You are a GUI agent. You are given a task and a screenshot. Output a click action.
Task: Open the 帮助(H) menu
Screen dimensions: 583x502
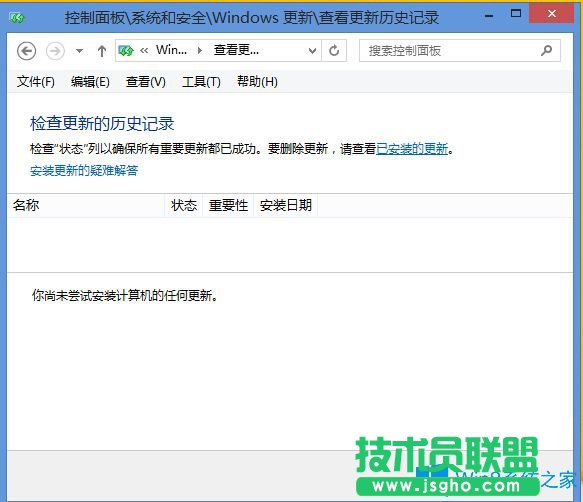click(257, 81)
